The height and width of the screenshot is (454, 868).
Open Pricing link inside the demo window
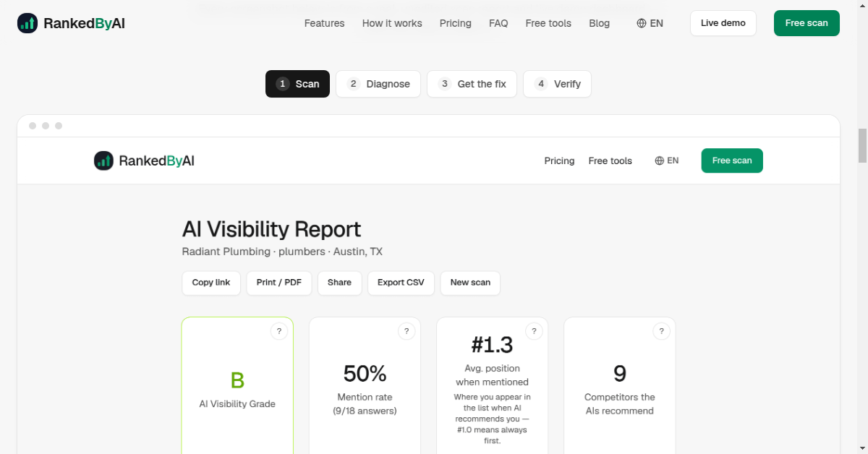point(559,160)
